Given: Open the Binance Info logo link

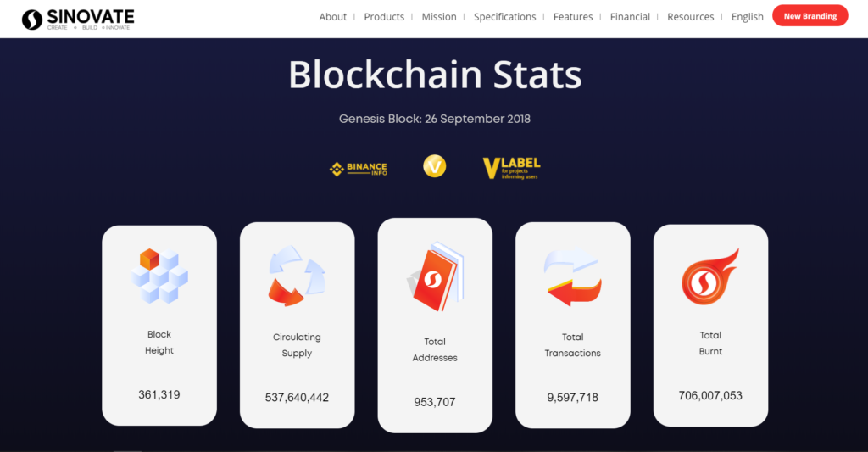Looking at the screenshot, I should (x=359, y=169).
